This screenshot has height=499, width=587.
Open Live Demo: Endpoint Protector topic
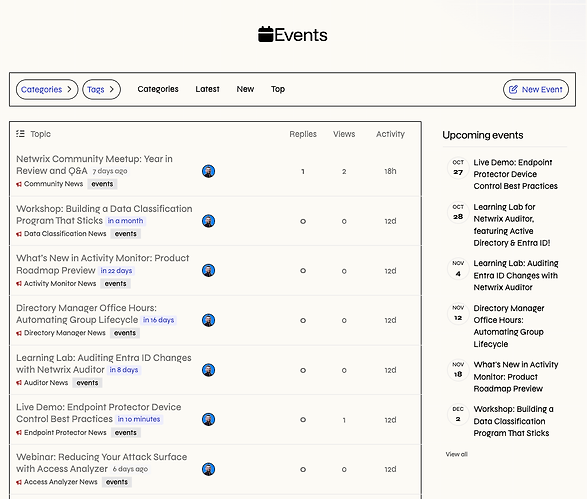98,413
